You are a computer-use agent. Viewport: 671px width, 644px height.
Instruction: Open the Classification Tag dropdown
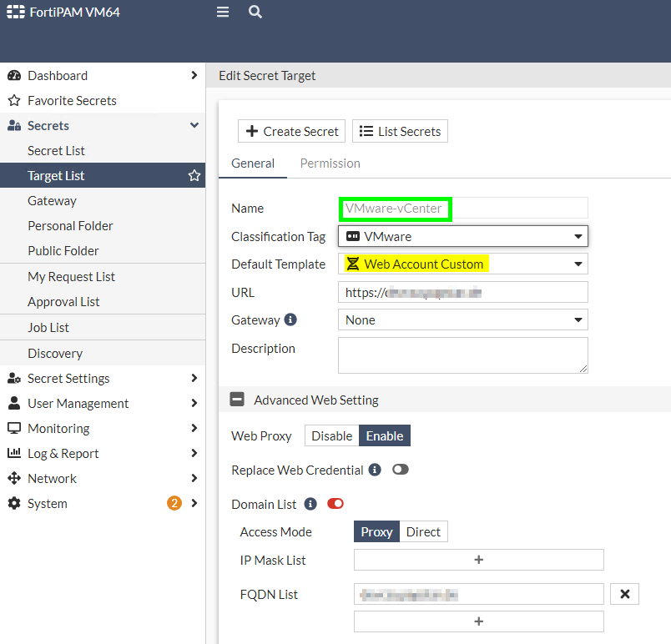463,236
